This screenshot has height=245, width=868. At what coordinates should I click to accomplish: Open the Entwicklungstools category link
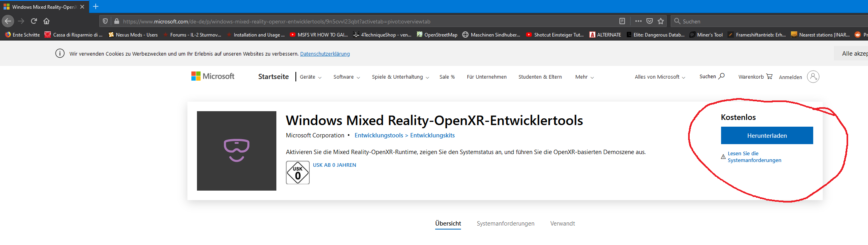coord(379,135)
